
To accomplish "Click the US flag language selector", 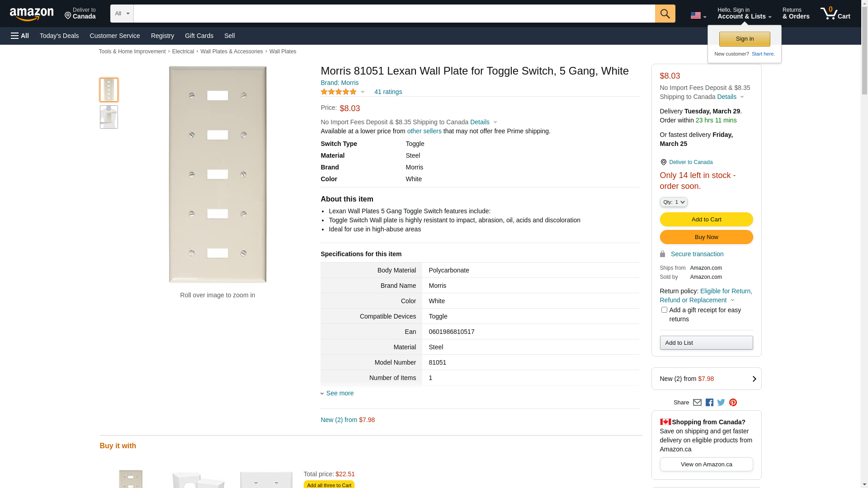I will tap(698, 15).
